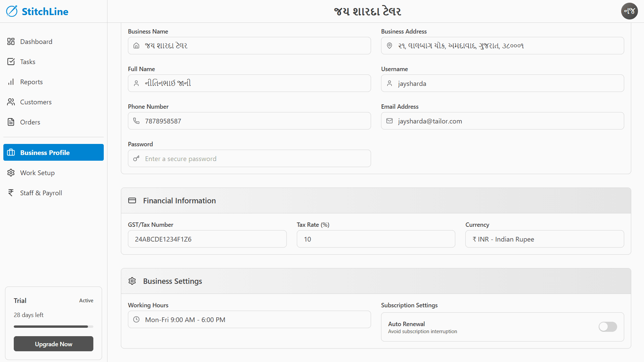Select the Work Setup gear icon
Screen dimensions: 644x362
[11, 172]
